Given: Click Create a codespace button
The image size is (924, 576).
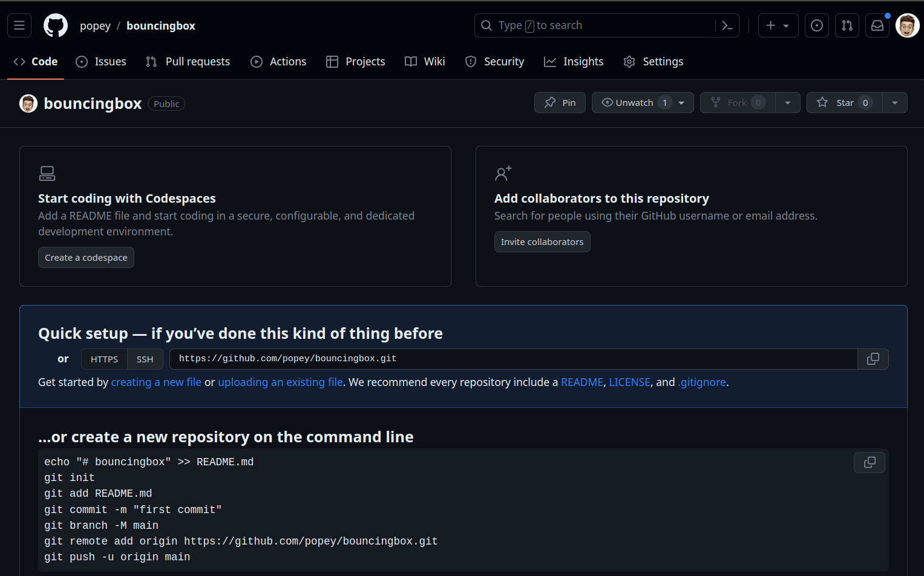Looking at the screenshot, I should 86,258.
